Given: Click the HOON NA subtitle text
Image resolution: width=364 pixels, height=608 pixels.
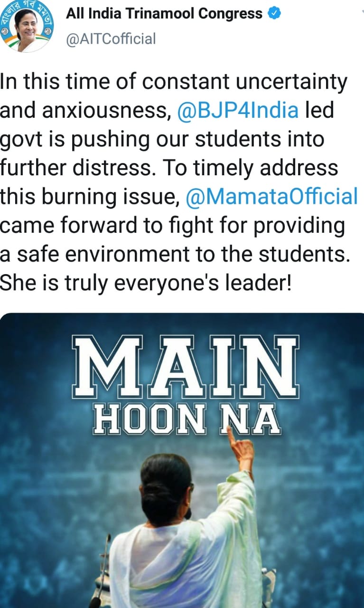Looking at the screenshot, I should pos(186,419).
